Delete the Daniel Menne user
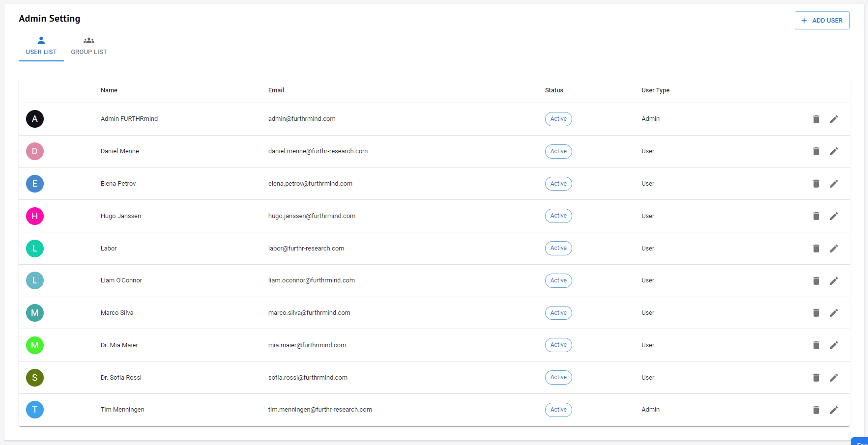 (x=816, y=151)
